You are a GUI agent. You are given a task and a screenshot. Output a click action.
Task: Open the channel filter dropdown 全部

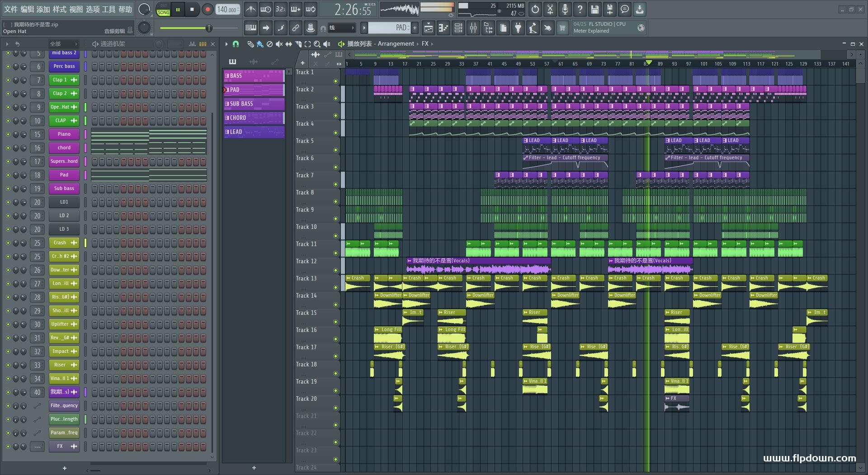(x=63, y=44)
